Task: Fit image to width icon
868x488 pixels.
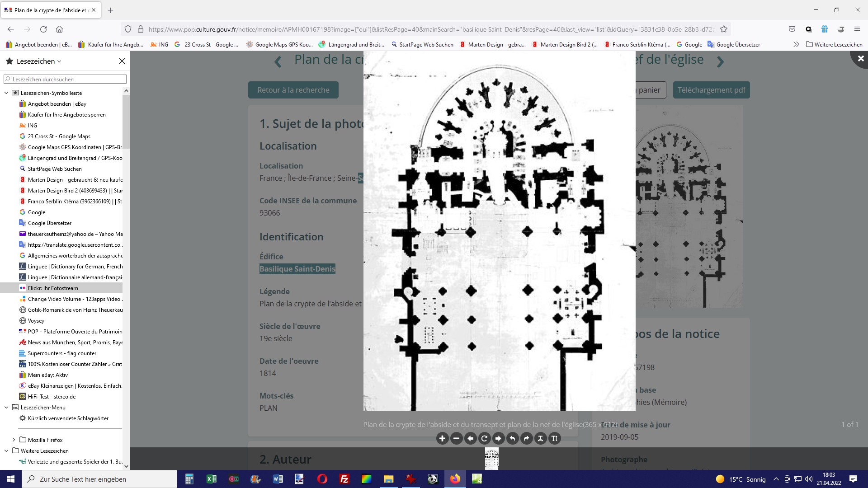Action: click(x=540, y=438)
